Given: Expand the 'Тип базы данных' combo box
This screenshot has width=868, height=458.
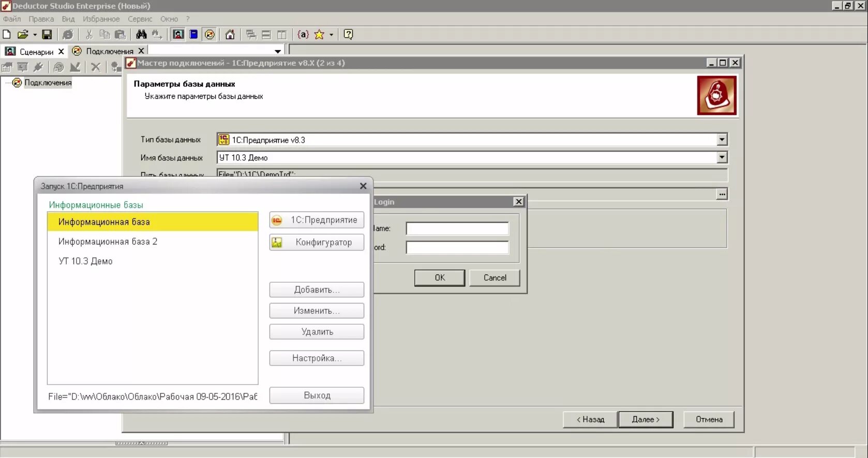Looking at the screenshot, I should coord(722,140).
